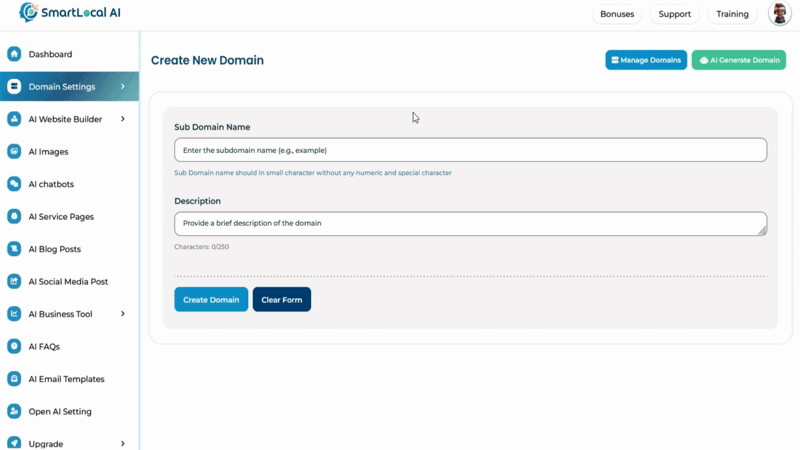Screen dimensions: 800x450
Task: Click the AI Blog Posts icon
Action: coord(14,249)
